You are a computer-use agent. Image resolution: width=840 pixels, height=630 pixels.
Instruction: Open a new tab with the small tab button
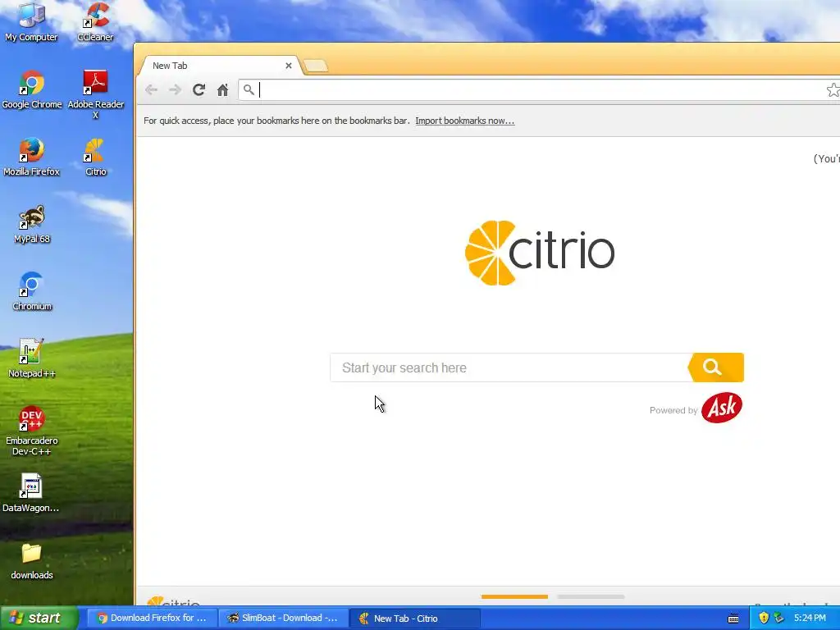click(316, 66)
